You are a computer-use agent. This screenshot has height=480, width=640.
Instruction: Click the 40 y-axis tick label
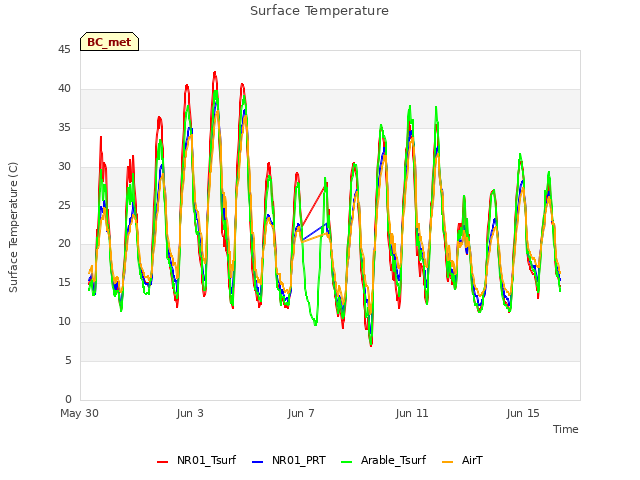coord(64,89)
